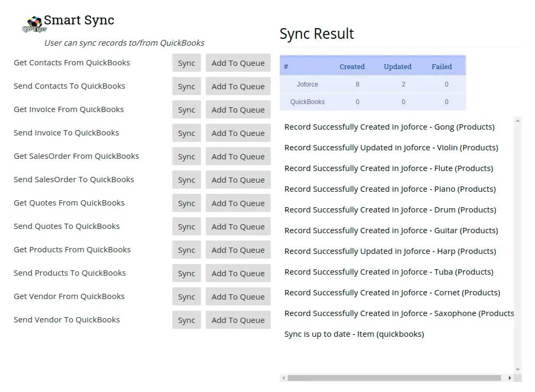The image size is (535, 392).
Task: Add 'Send Invoice To QuickBooks' to queue
Action: 238,133
